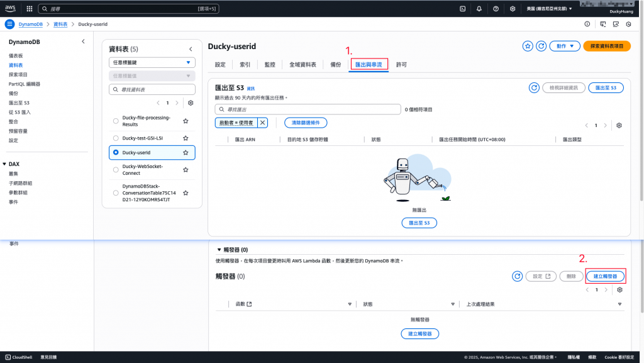644x363 pixels.
Task: Click 建立觸發器 button beside 刪除
Action: [605, 276]
